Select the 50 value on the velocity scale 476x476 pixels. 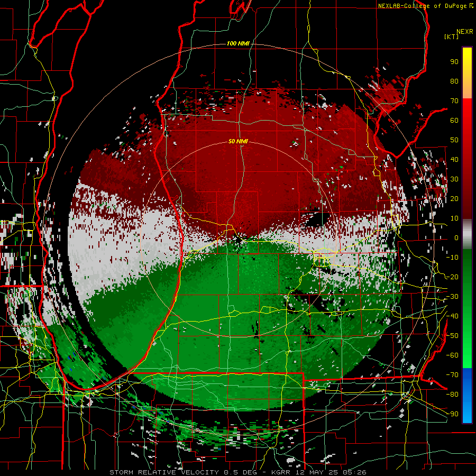(x=454, y=140)
